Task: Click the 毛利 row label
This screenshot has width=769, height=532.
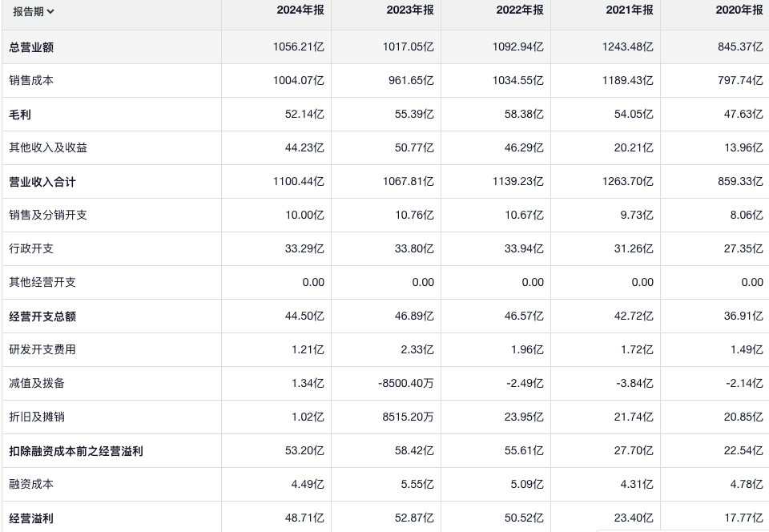Action: click(x=21, y=115)
